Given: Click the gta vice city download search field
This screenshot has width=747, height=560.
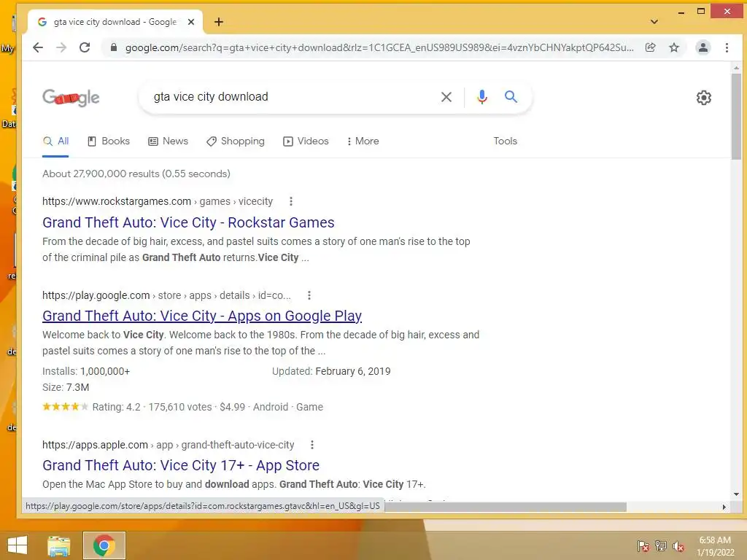Looking at the screenshot, I should click(x=290, y=97).
